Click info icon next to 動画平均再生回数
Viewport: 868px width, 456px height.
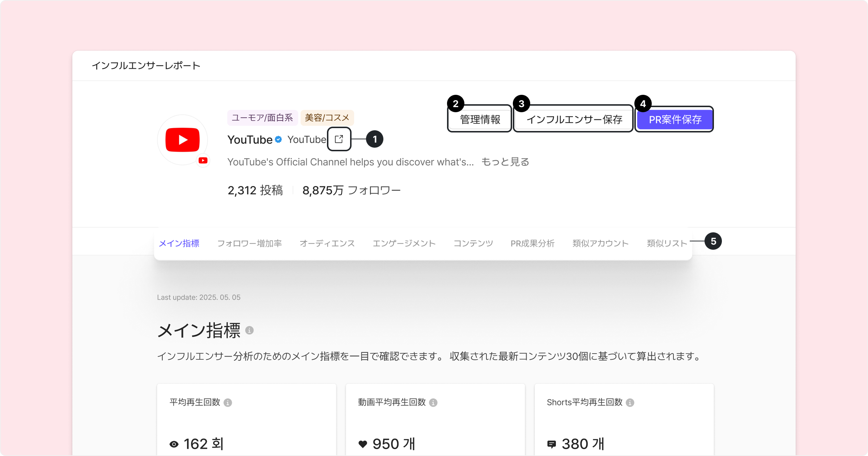[433, 402]
